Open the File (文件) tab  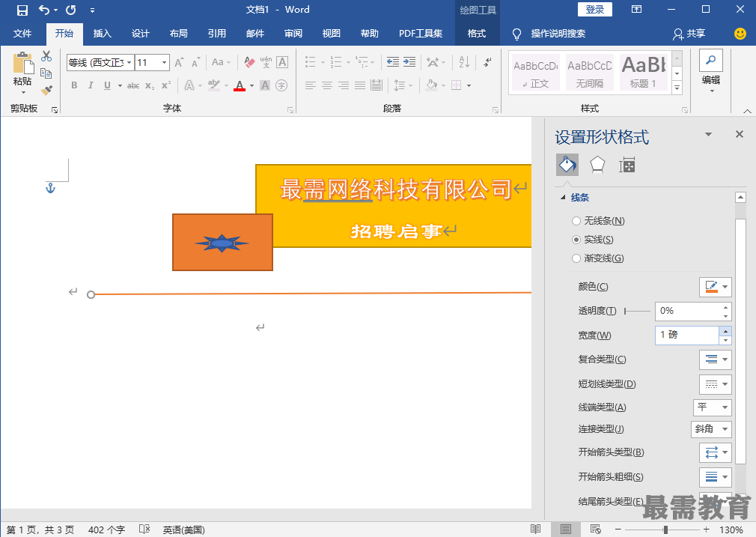22,34
